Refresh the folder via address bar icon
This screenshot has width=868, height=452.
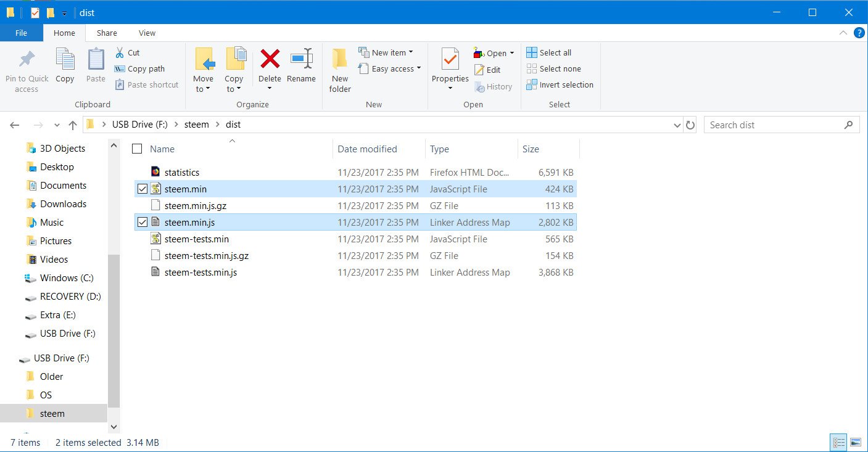tap(690, 125)
